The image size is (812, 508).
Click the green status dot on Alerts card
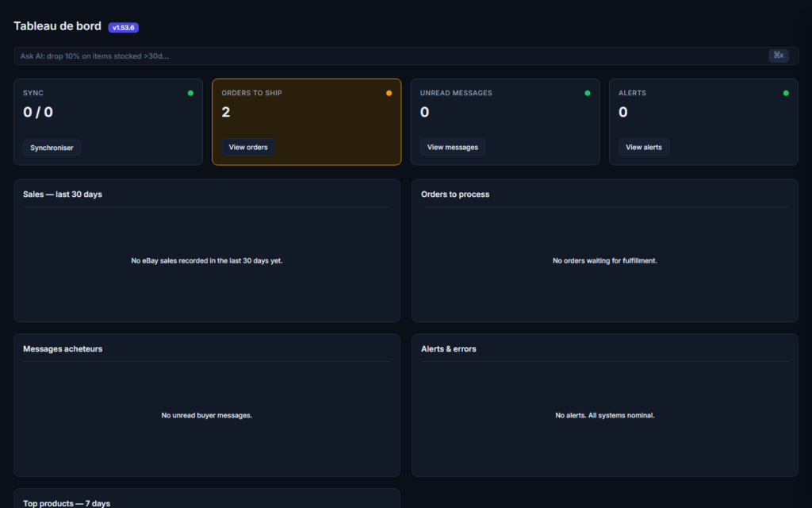click(786, 94)
